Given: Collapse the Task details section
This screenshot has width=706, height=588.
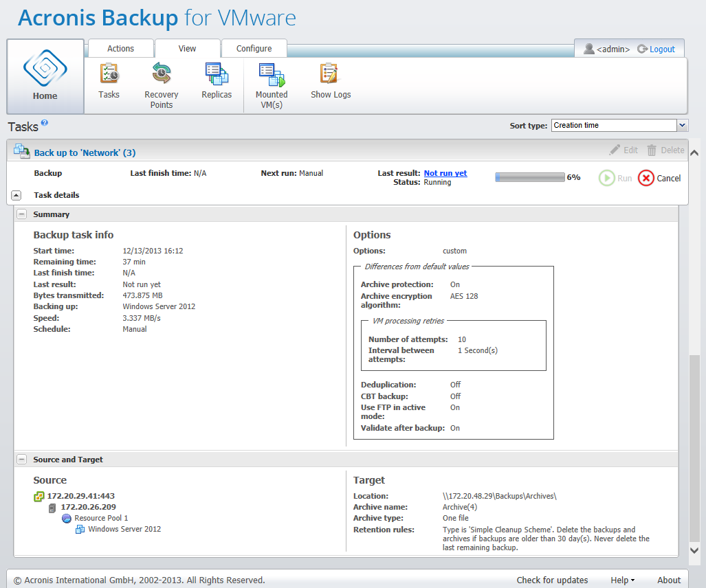Looking at the screenshot, I should (16, 195).
